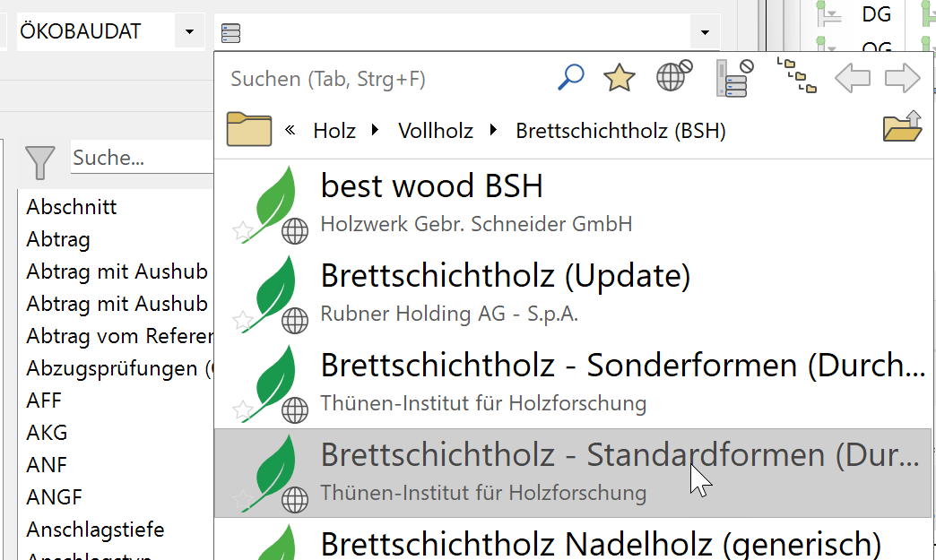Open Brettschichtholz (BSH) breadcrumb folder
This screenshot has height=560, width=936.
pos(620,131)
